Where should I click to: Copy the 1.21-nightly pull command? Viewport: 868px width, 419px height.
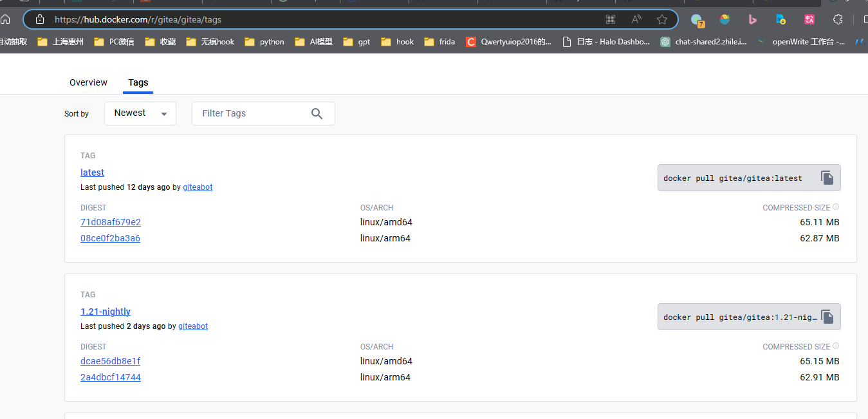click(827, 317)
